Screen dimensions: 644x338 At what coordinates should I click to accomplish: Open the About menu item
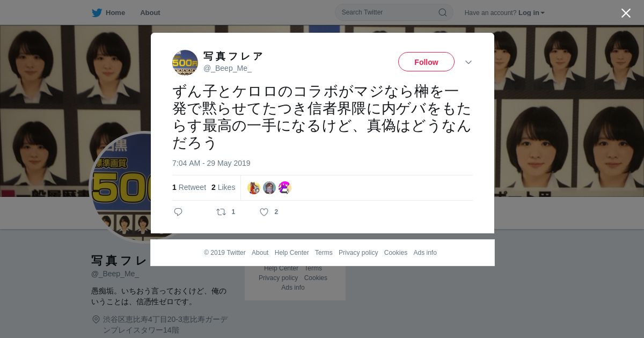coord(150,12)
